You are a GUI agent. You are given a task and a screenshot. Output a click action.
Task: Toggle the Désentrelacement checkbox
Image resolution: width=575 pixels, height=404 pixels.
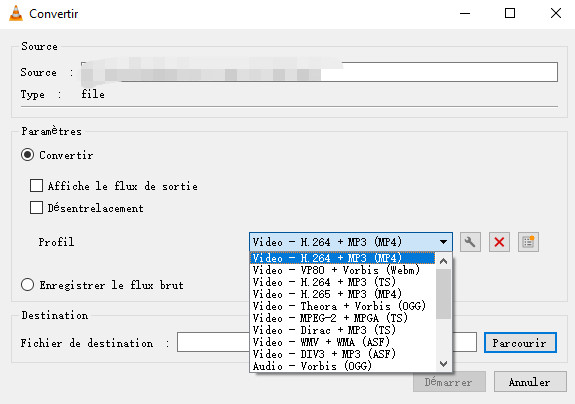pyautogui.click(x=36, y=207)
